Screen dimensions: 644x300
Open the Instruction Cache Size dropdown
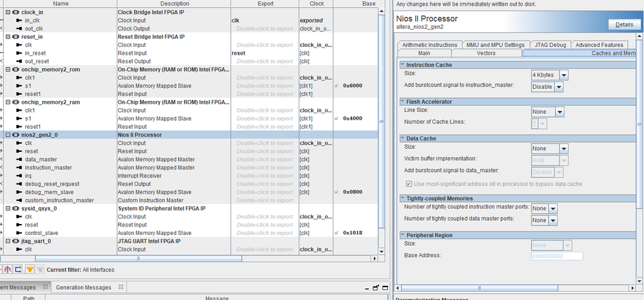point(549,75)
